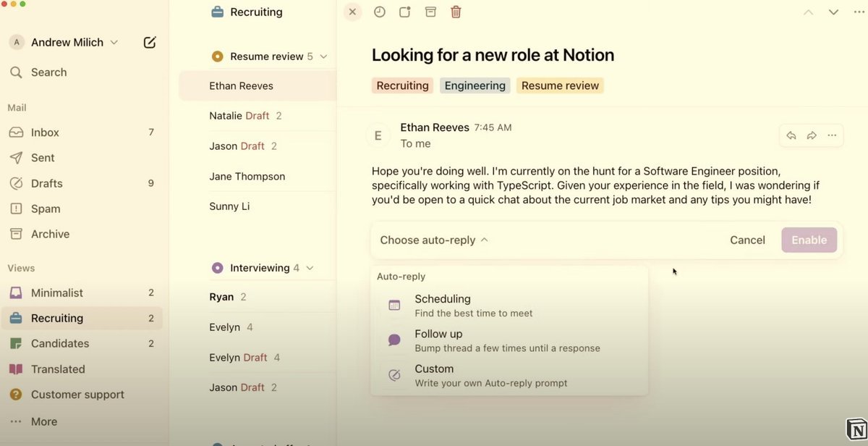Go to the Spam folder
This screenshot has width=868, height=446.
click(82, 209)
